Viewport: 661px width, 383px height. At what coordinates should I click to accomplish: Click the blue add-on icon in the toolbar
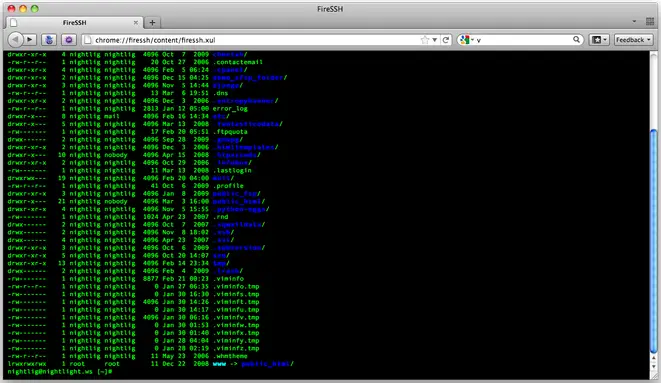point(49,40)
